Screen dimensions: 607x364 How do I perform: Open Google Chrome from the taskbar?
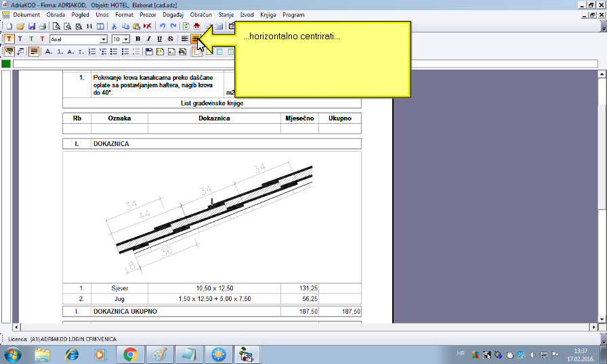click(x=131, y=355)
